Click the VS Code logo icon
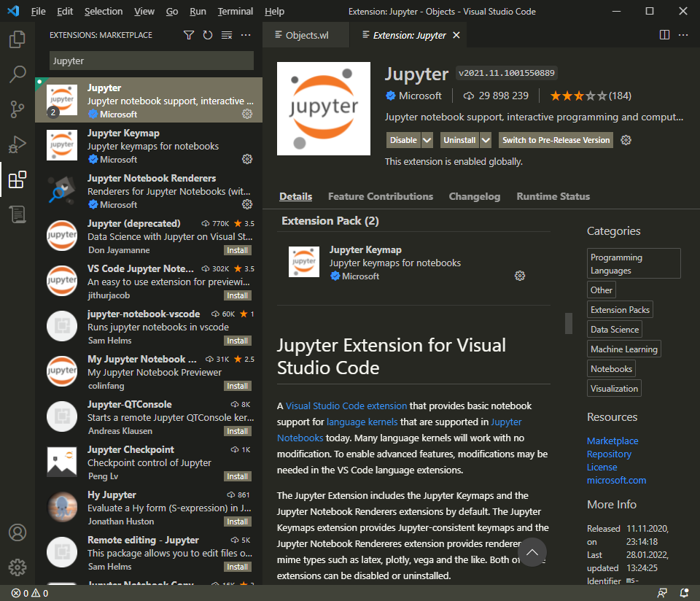Screen dimensions: 700x601 click(x=13, y=11)
